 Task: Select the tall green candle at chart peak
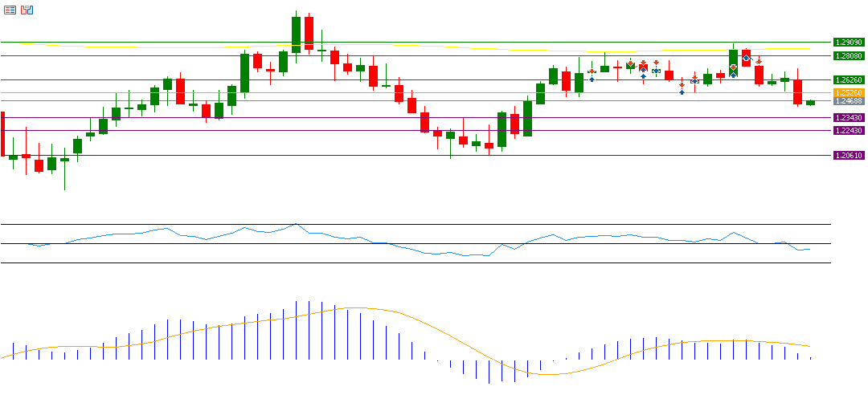[296, 35]
